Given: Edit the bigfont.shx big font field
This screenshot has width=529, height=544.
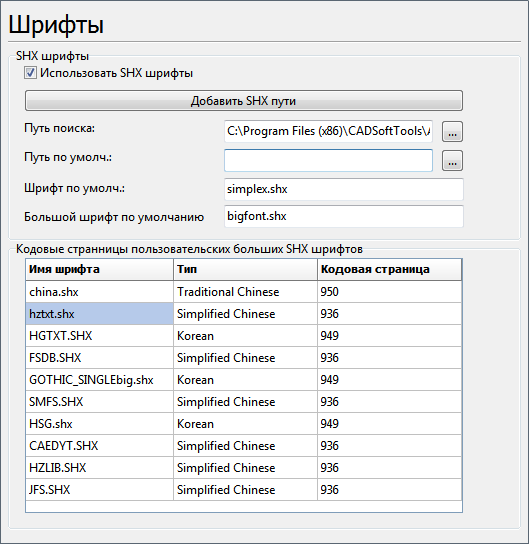Looking at the screenshot, I should click(x=344, y=216).
